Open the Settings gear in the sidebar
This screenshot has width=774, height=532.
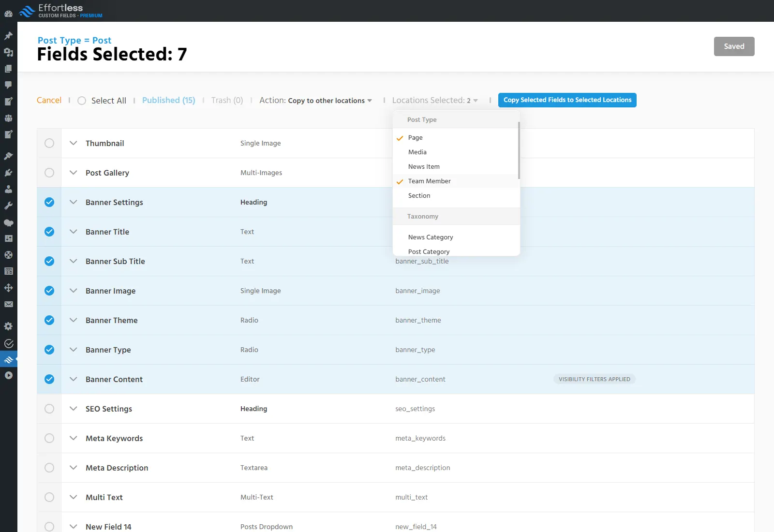point(8,326)
